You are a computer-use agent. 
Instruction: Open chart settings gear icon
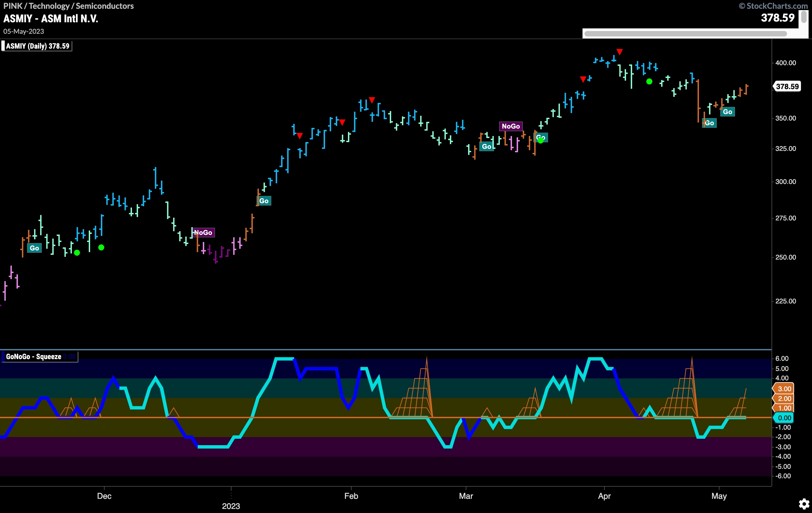click(804, 504)
